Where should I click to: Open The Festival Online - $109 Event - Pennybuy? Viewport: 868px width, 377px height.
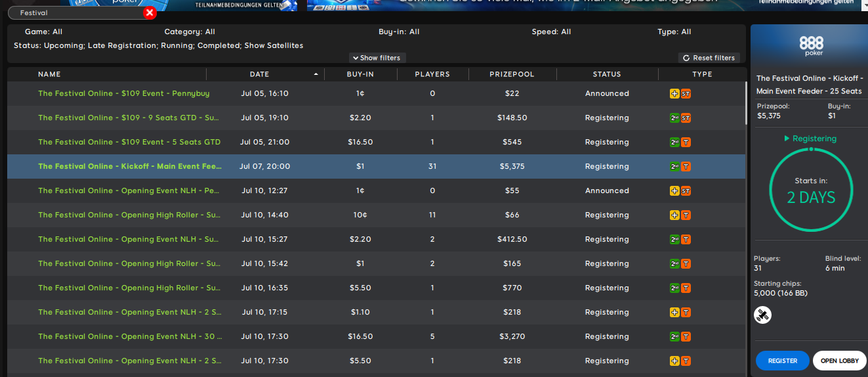pos(124,93)
